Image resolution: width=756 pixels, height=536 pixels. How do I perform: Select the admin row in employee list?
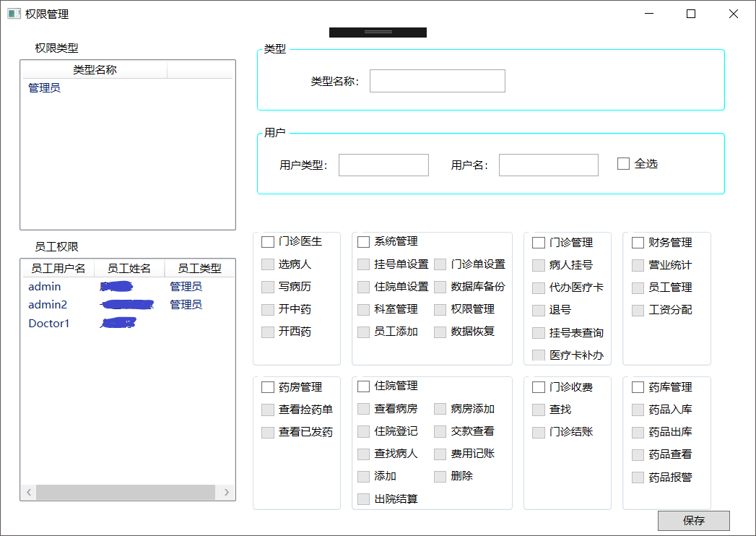click(x=44, y=286)
